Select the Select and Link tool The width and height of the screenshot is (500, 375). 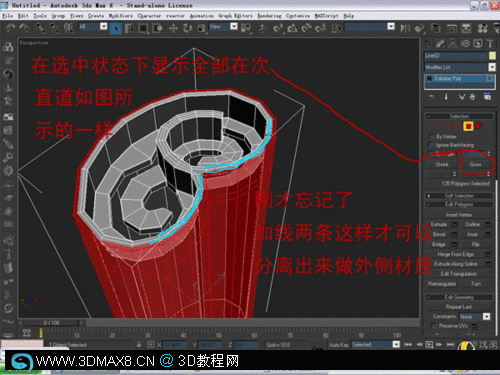point(41,28)
